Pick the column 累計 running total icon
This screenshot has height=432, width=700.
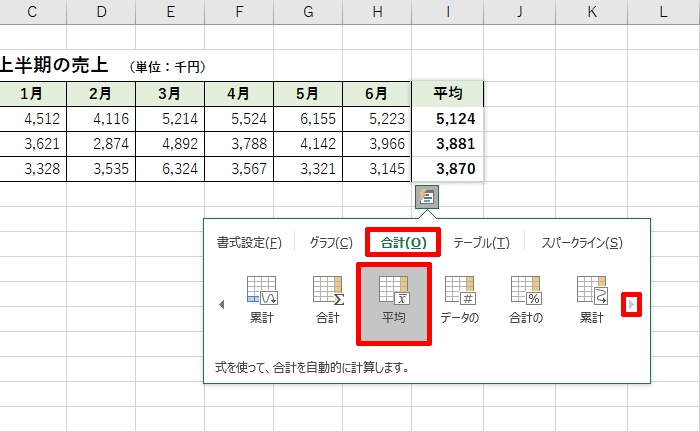[592, 300]
